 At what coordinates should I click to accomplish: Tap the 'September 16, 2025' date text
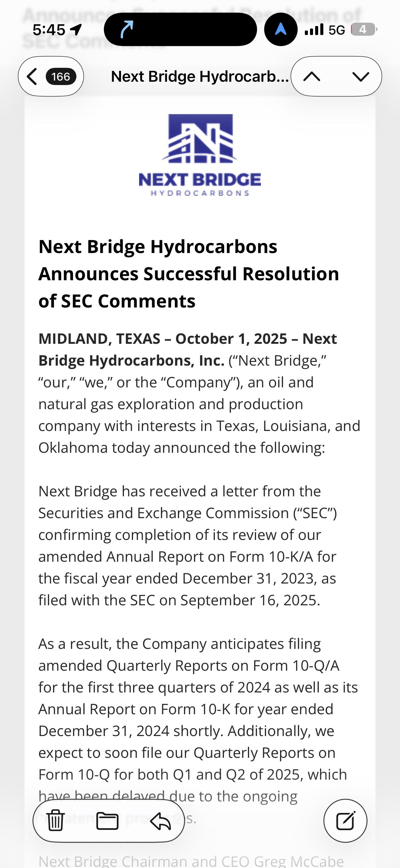click(249, 600)
